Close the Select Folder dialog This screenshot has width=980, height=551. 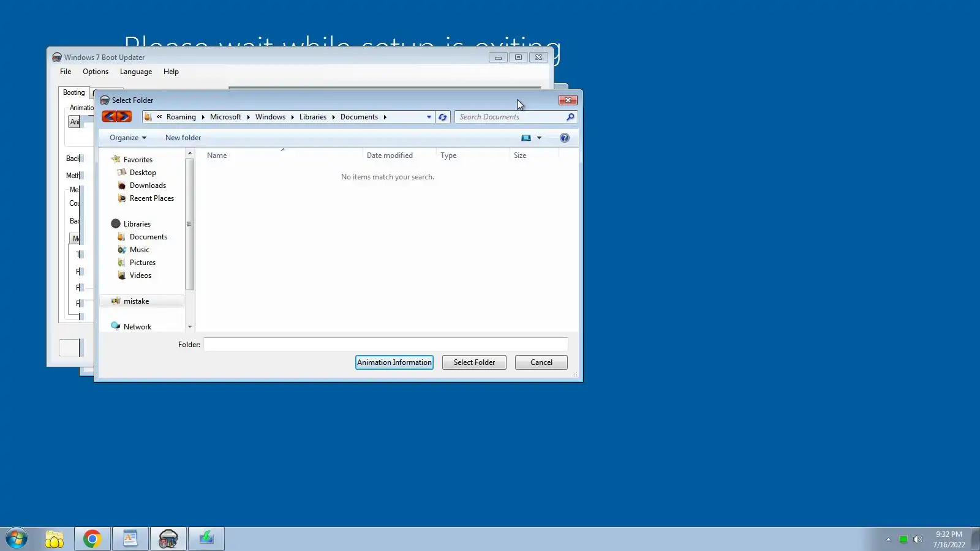568,100
